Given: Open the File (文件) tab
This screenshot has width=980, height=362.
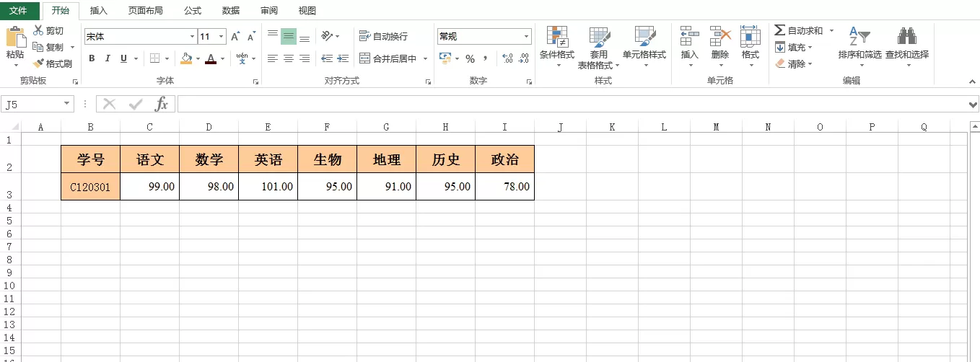Looking at the screenshot, I should [19, 11].
